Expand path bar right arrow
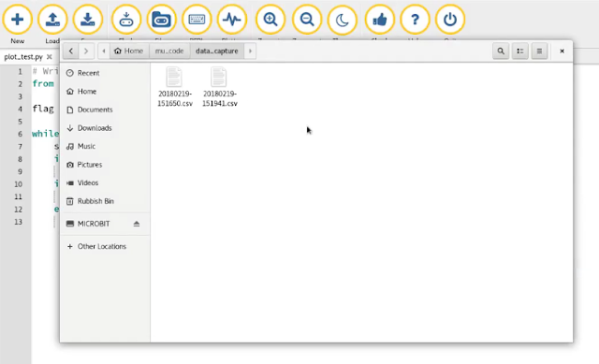Viewport: 599px width, 364px height. pos(250,51)
